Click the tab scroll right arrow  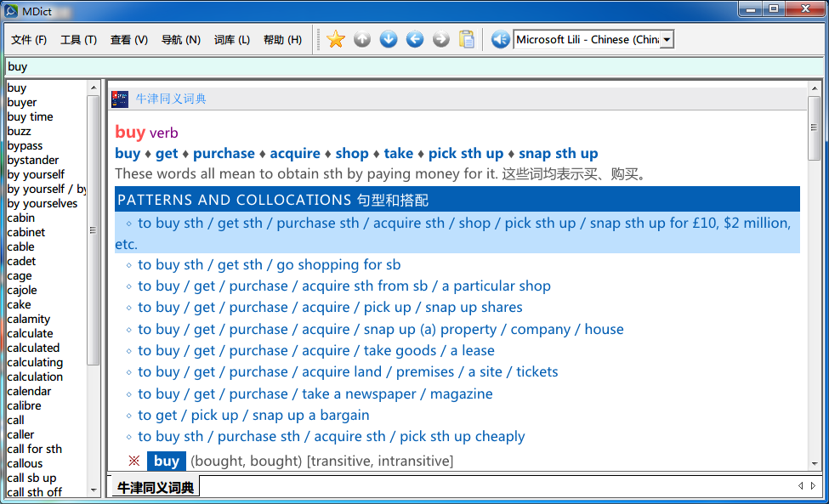click(x=813, y=485)
